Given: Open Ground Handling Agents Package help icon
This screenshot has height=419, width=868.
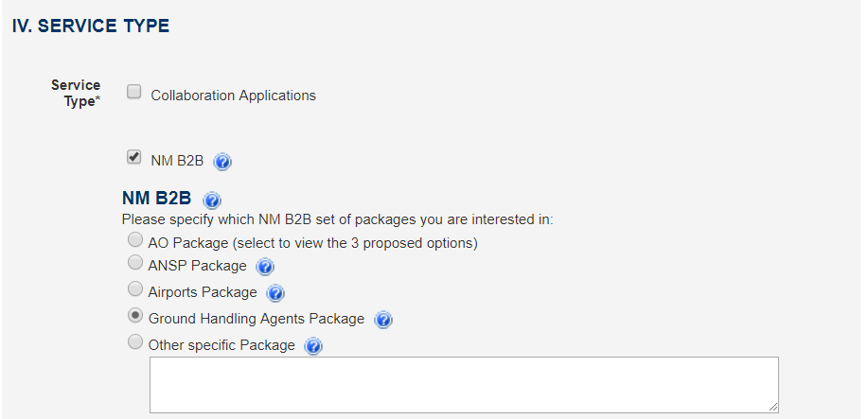Looking at the screenshot, I should 383,320.
